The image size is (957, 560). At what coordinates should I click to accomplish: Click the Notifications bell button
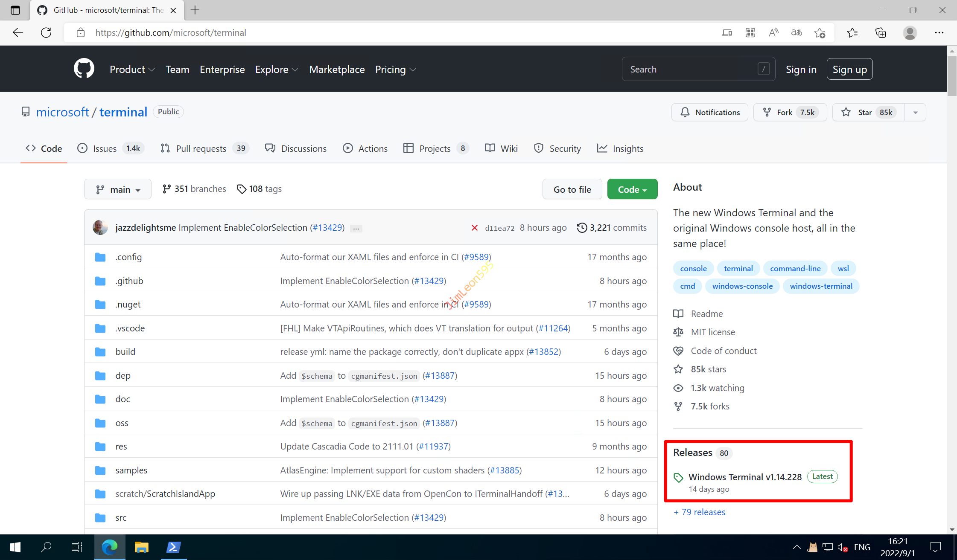[x=709, y=112]
